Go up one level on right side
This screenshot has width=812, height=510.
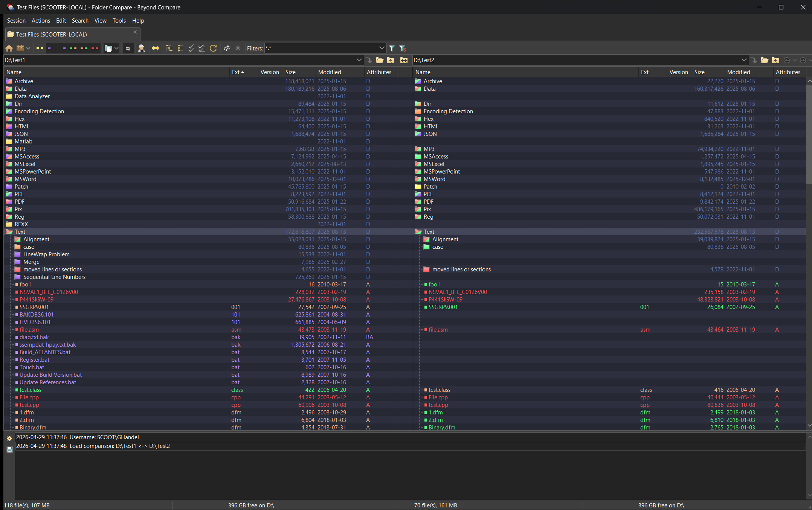[775, 60]
